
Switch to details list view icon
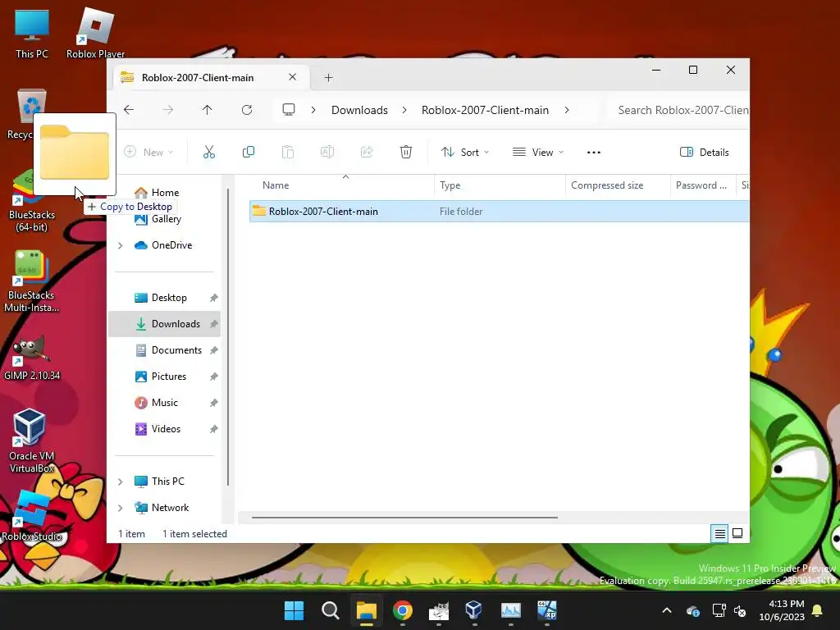click(x=719, y=533)
